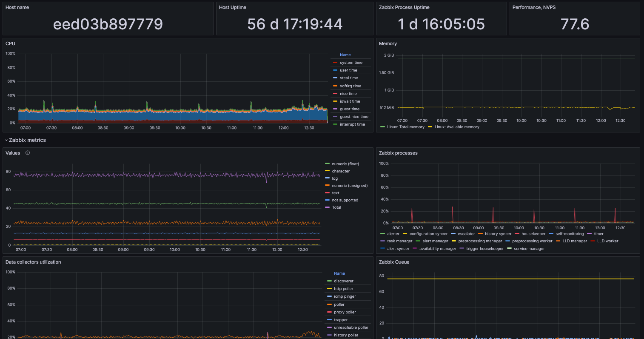Open the Values panel title menu
This screenshot has height=339, width=644.
(13, 153)
